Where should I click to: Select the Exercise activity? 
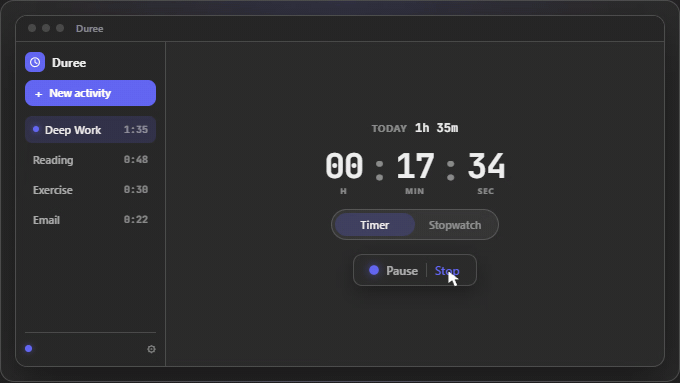point(90,190)
